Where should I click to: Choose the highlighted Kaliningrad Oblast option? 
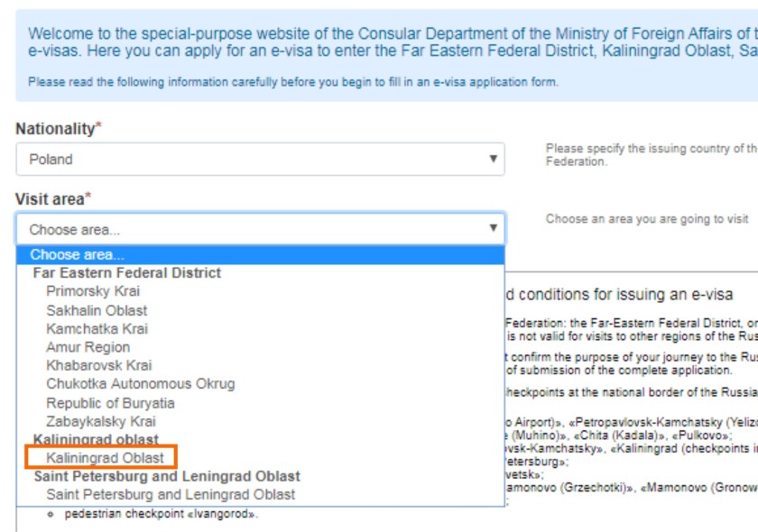(105, 458)
